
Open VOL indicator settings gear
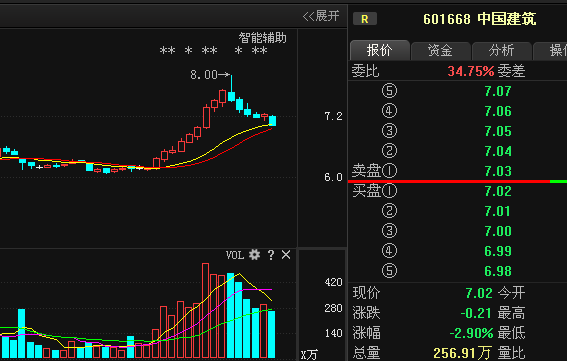(254, 255)
